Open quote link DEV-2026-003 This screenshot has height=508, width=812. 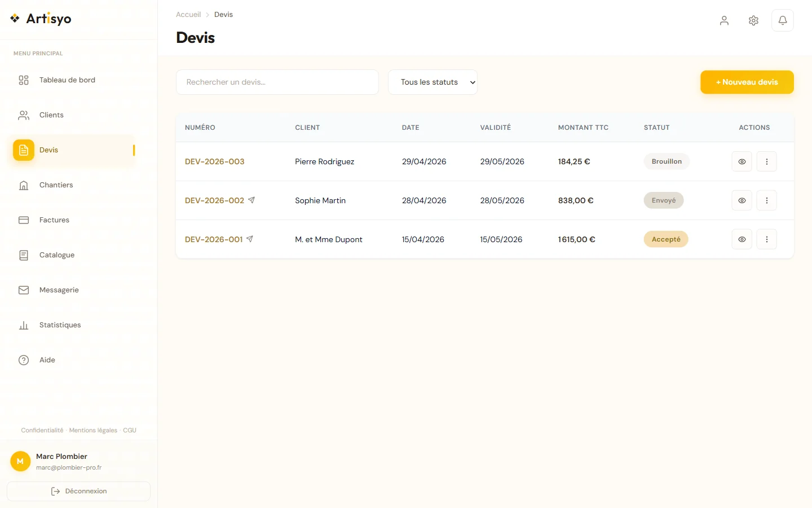point(215,161)
